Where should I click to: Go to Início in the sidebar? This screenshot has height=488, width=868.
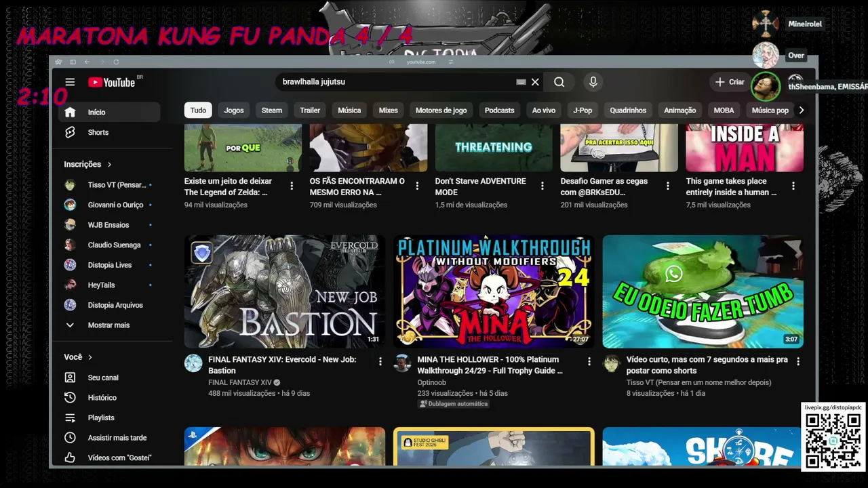pyautogui.click(x=109, y=113)
